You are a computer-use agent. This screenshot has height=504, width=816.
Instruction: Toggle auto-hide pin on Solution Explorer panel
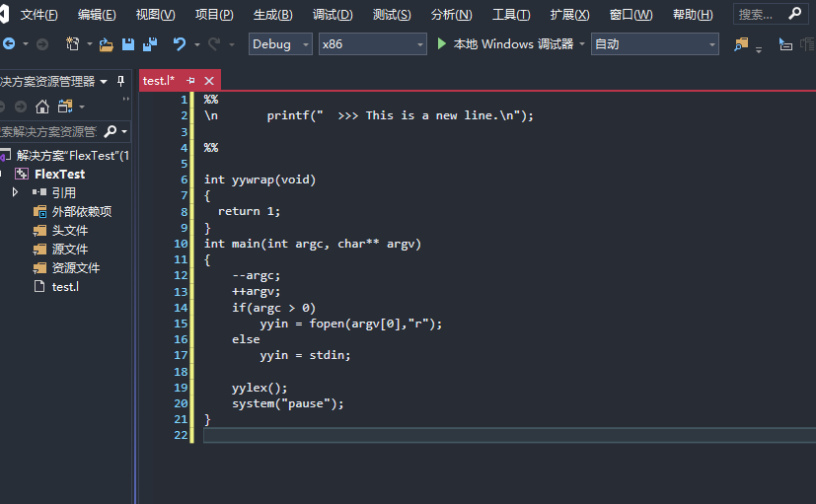pos(121,81)
